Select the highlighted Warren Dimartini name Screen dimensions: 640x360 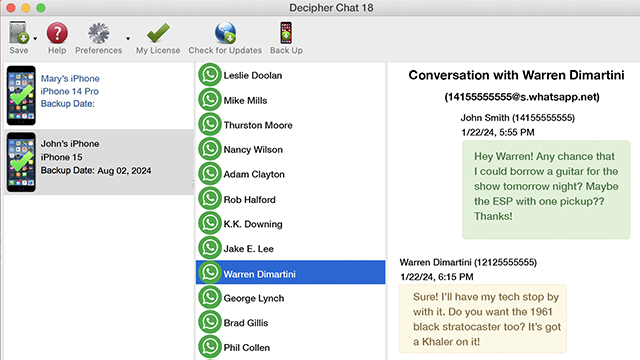point(260,274)
